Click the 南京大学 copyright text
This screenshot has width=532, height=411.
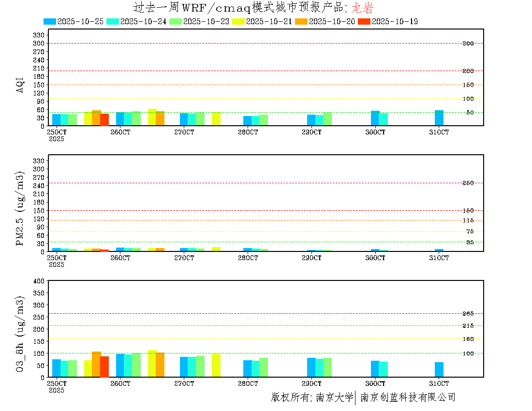(334, 397)
